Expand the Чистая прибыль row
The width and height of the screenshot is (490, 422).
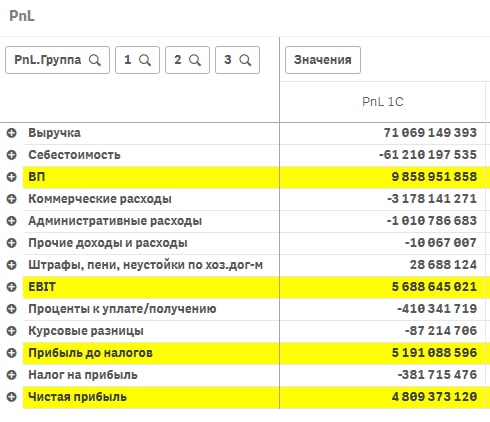[12, 397]
